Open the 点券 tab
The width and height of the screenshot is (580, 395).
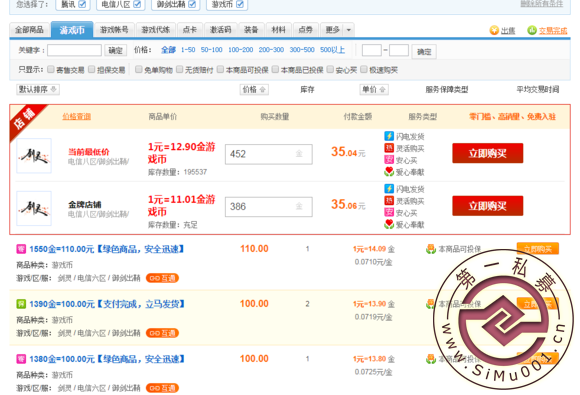coord(306,30)
